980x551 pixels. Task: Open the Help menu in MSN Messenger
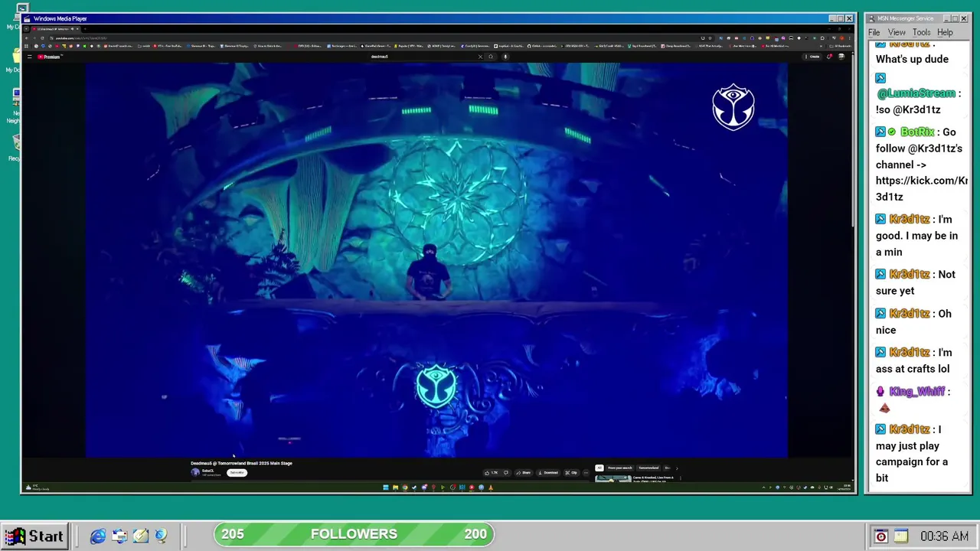945,32
